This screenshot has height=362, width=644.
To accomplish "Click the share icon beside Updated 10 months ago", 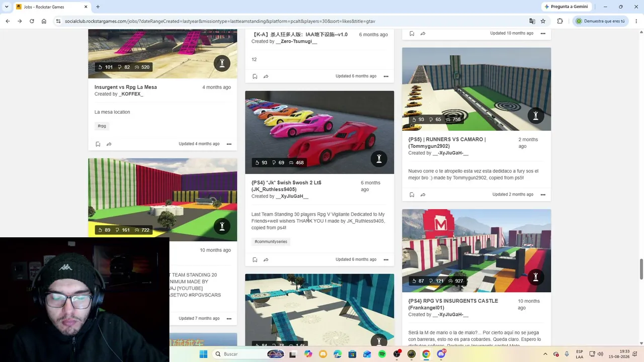I will click(x=423, y=34).
